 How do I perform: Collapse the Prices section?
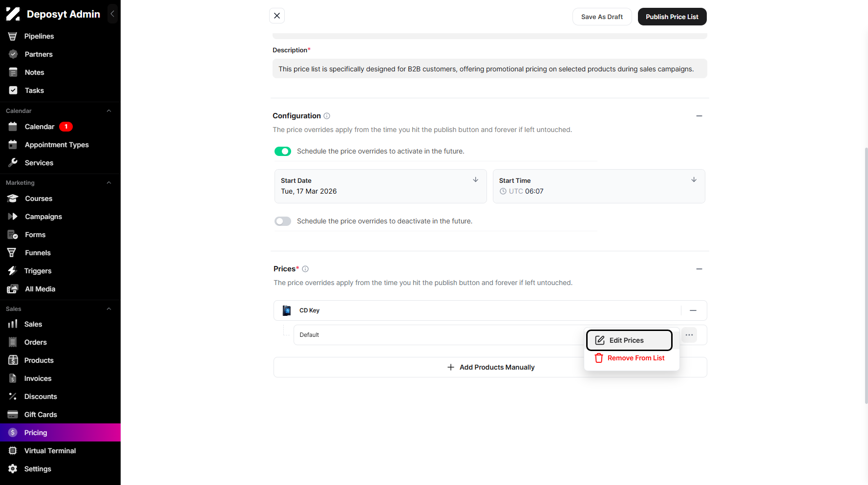click(699, 269)
